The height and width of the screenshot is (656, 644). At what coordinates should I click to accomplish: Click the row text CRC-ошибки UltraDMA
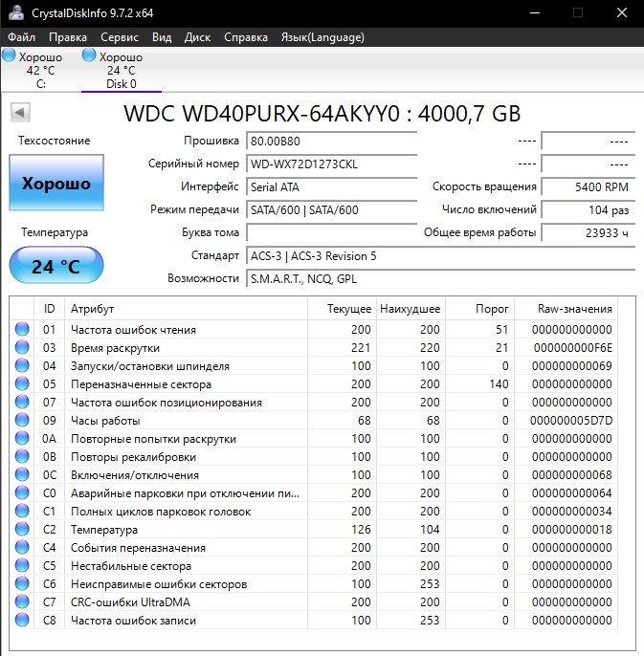130,602
